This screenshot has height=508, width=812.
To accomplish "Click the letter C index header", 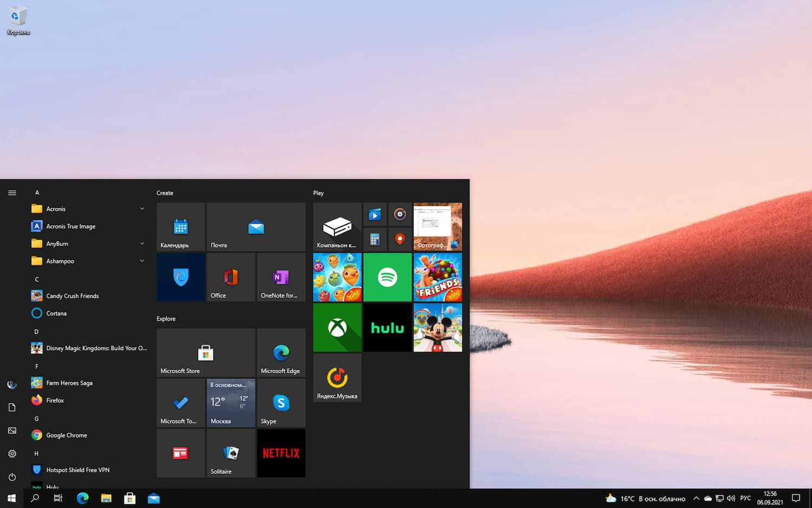I will point(37,279).
